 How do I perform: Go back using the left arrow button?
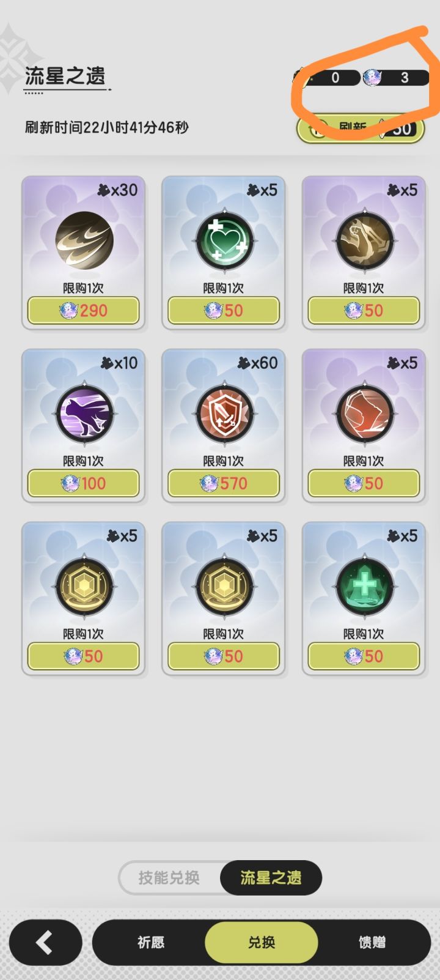(45, 942)
